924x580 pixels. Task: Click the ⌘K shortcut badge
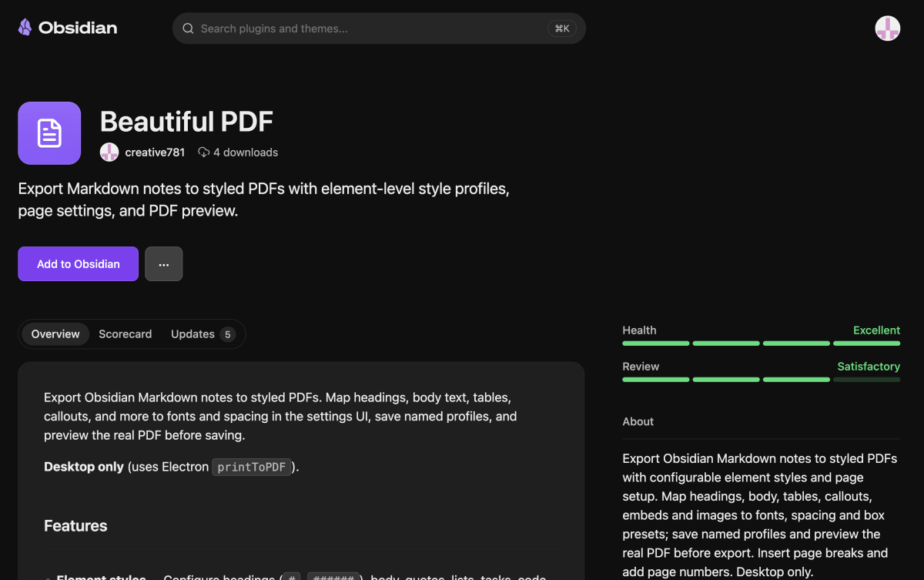coord(562,28)
